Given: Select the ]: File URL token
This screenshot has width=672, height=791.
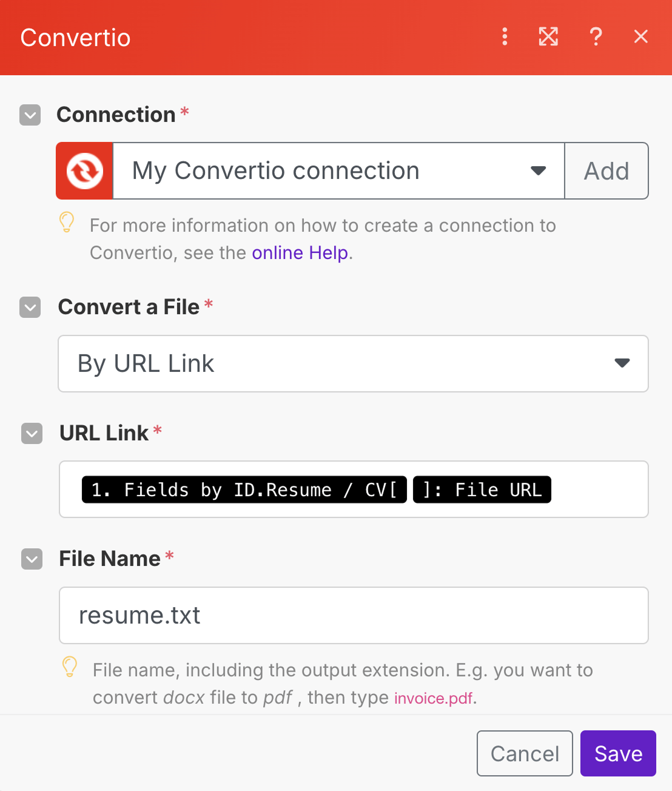Looking at the screenshot, I should (x=482, y=490).
